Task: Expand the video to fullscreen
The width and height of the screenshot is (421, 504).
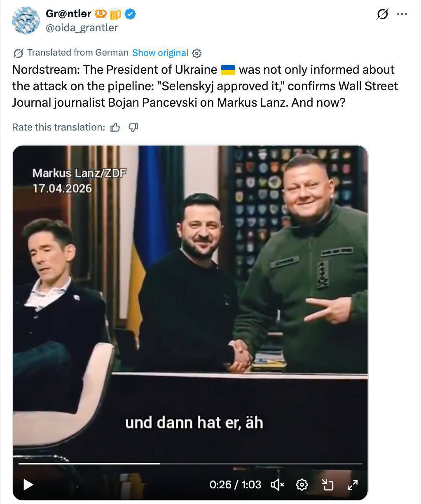Action: point(353,485)
